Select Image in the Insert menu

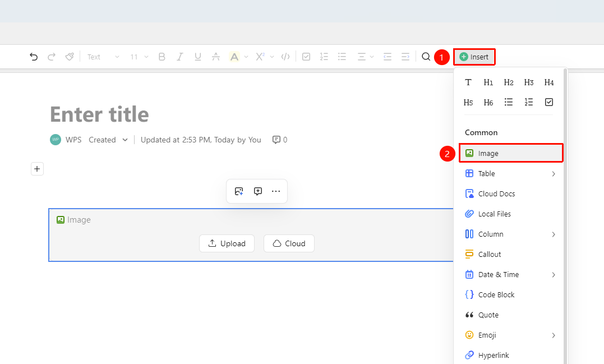pyautogui.click(x=511, y=153)
